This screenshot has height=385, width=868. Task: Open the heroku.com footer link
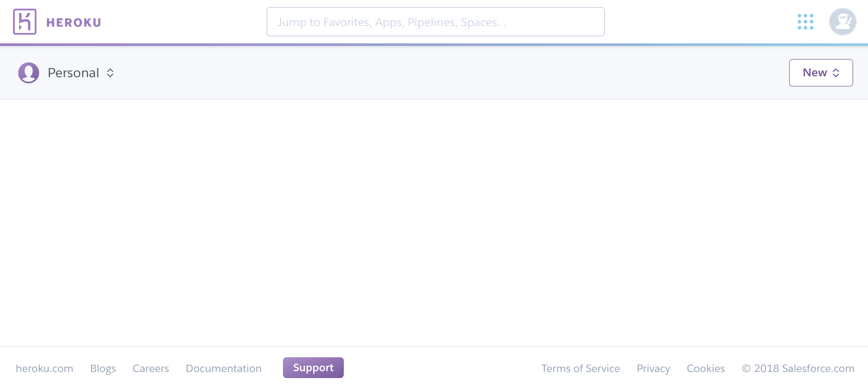pos(44,369)
